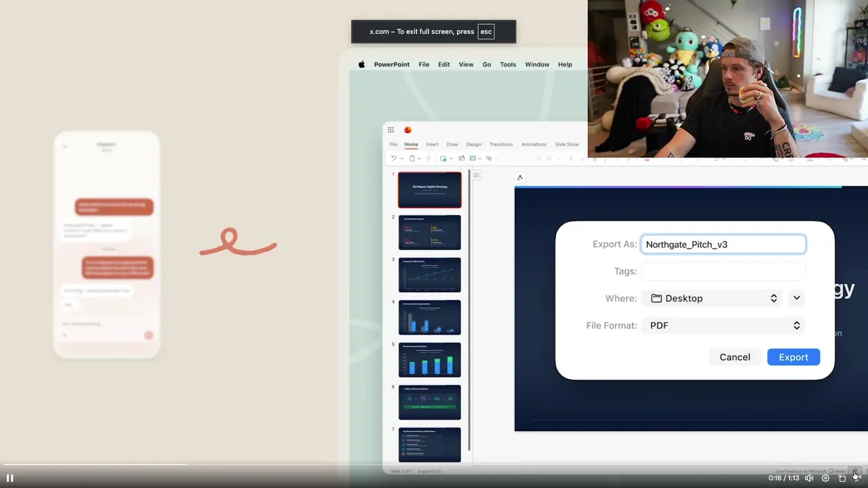Screen dimensions: 868x488
Task: Click the Tags input field
Action: (723, 271)
